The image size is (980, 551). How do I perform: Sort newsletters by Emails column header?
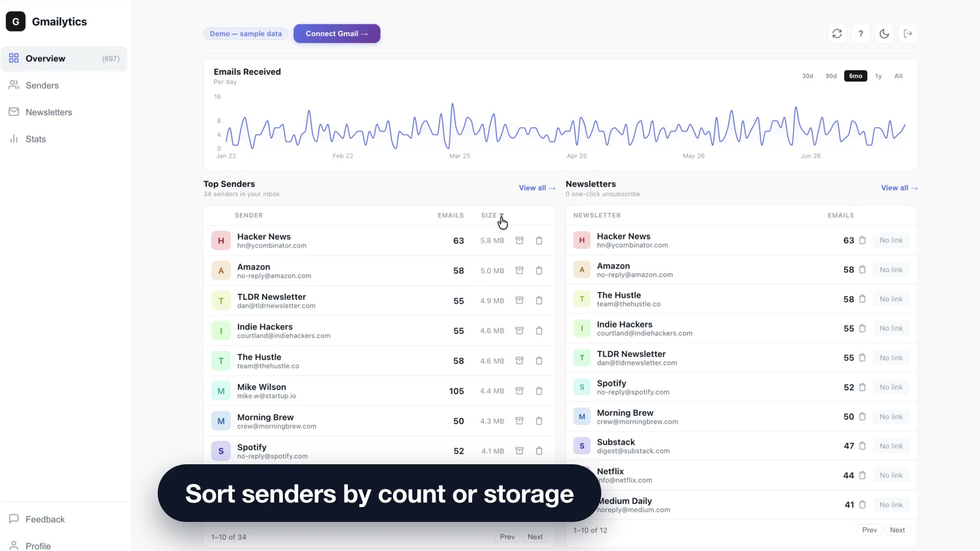pos(841,215)
